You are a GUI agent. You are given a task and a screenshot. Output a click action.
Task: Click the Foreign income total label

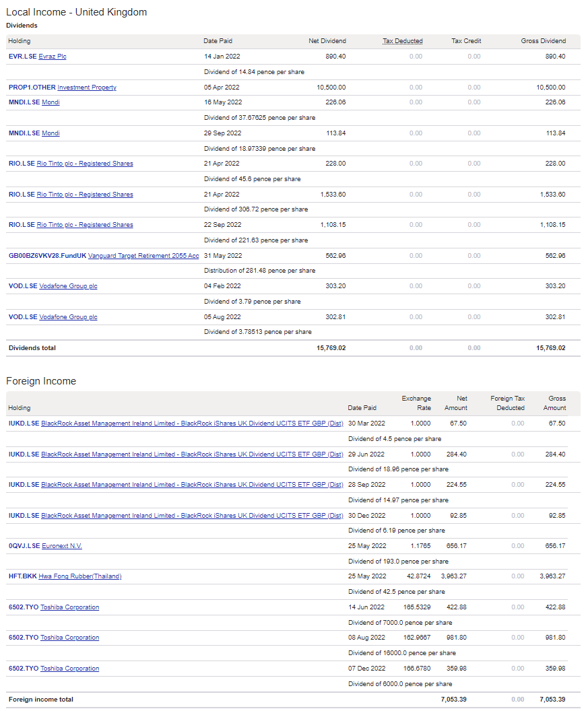[41, 699]
